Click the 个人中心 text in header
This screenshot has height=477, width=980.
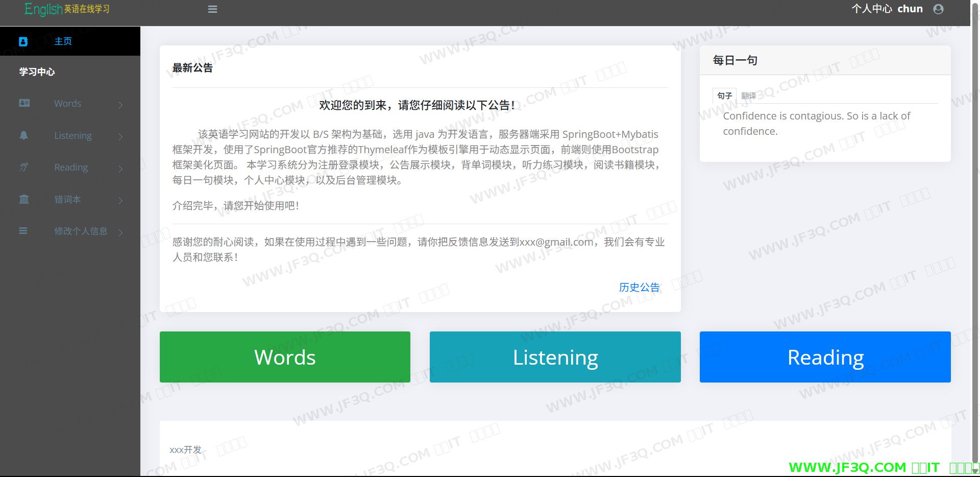(871, 9)
